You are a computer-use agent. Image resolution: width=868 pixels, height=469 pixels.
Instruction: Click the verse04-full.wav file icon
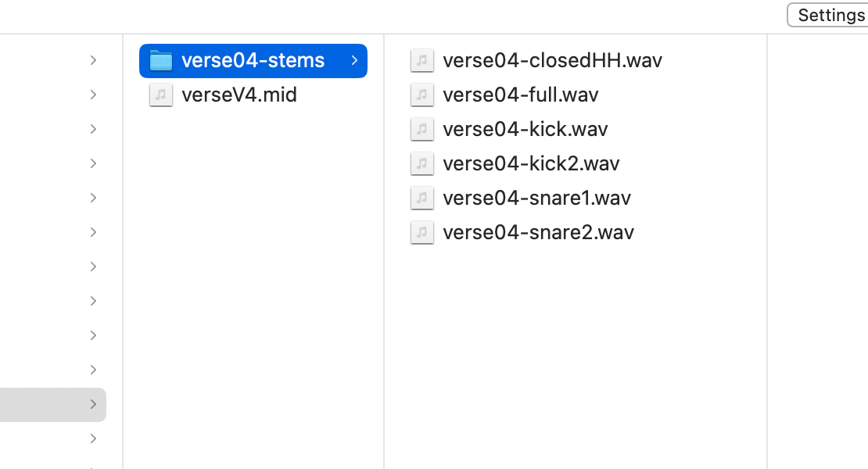click(x=422, y=95)
